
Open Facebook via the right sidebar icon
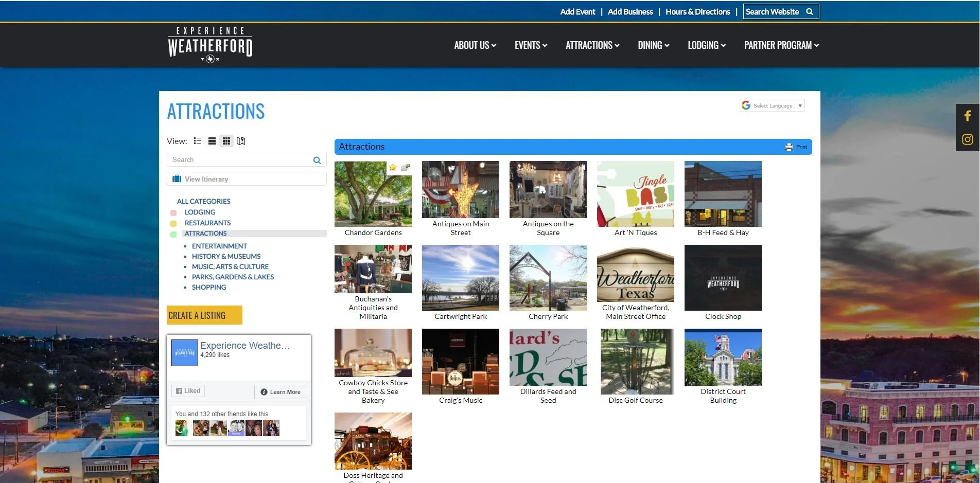click(968, 115)
